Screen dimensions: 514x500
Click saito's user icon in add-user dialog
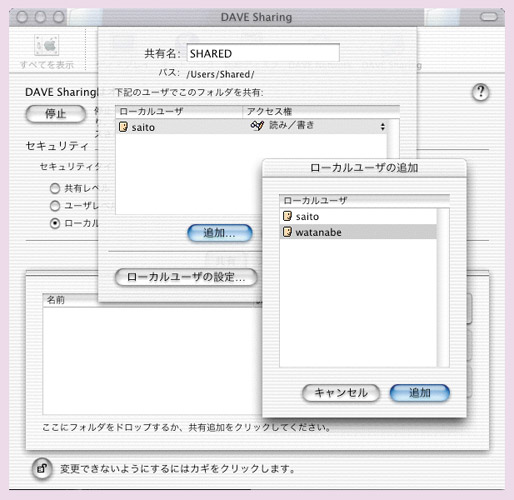(x=287, y=216)
